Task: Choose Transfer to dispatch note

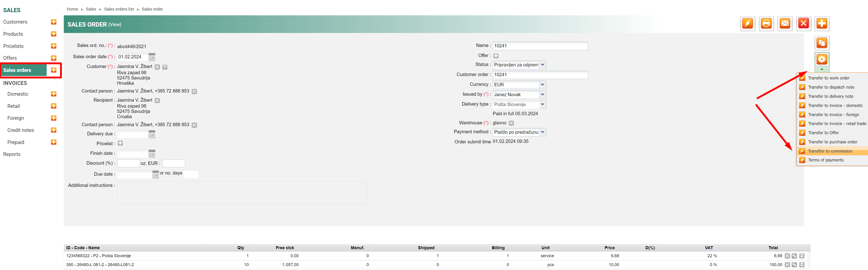Action: [831, 87]
